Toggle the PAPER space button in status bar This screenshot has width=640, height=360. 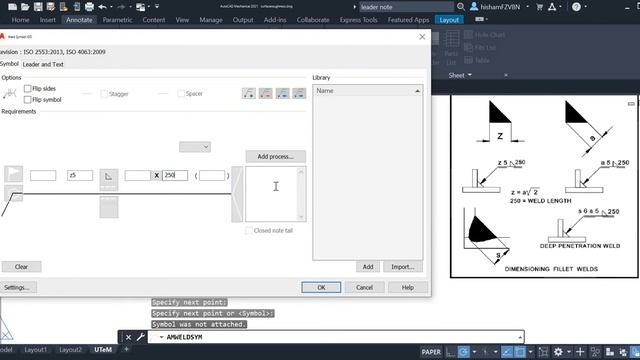(431, 352)
